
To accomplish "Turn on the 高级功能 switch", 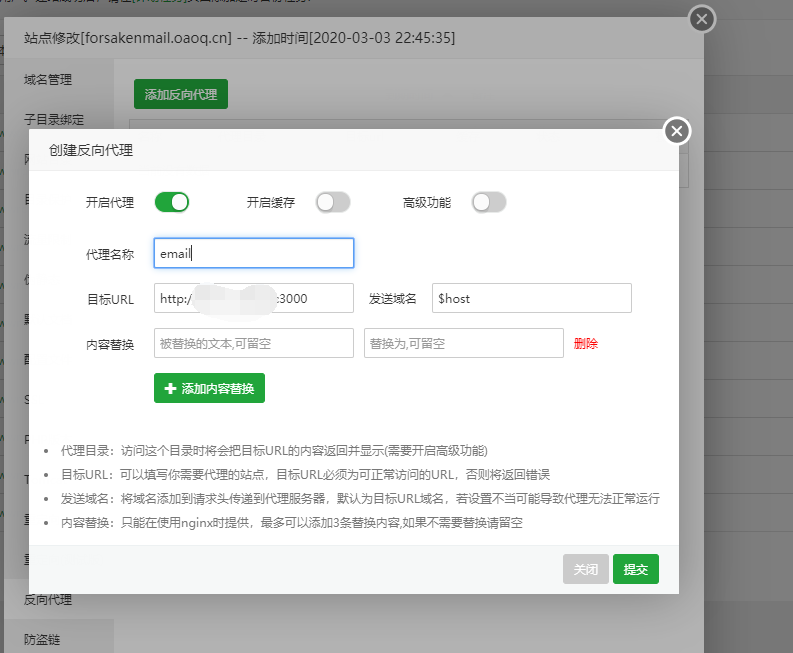I will click(x=489, y=202).
